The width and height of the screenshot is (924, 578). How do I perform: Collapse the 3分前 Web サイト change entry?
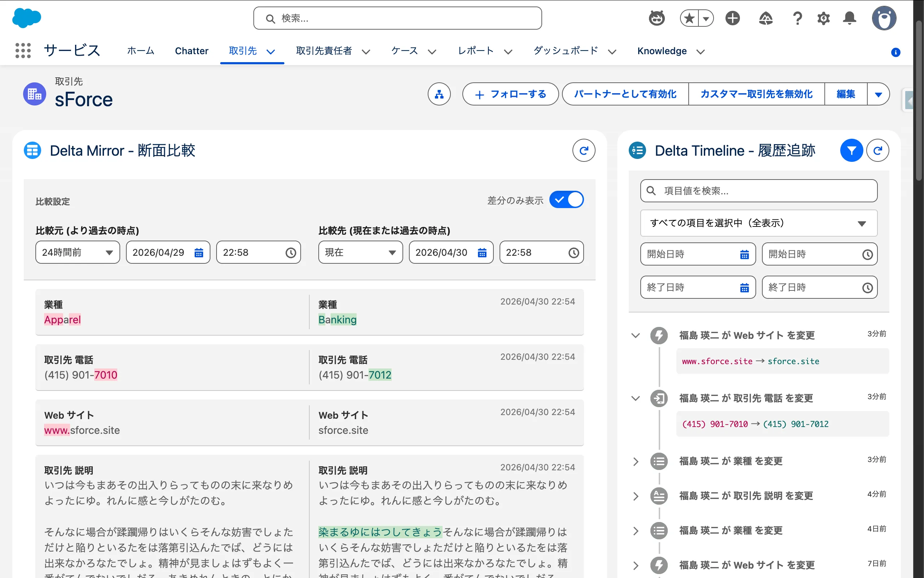tap(635, 336)
